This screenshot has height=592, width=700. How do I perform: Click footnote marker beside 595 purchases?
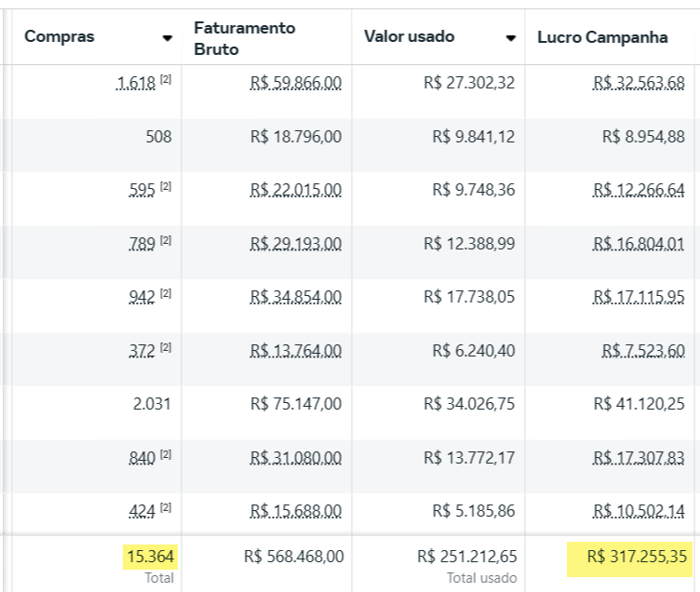click(166, 188)
